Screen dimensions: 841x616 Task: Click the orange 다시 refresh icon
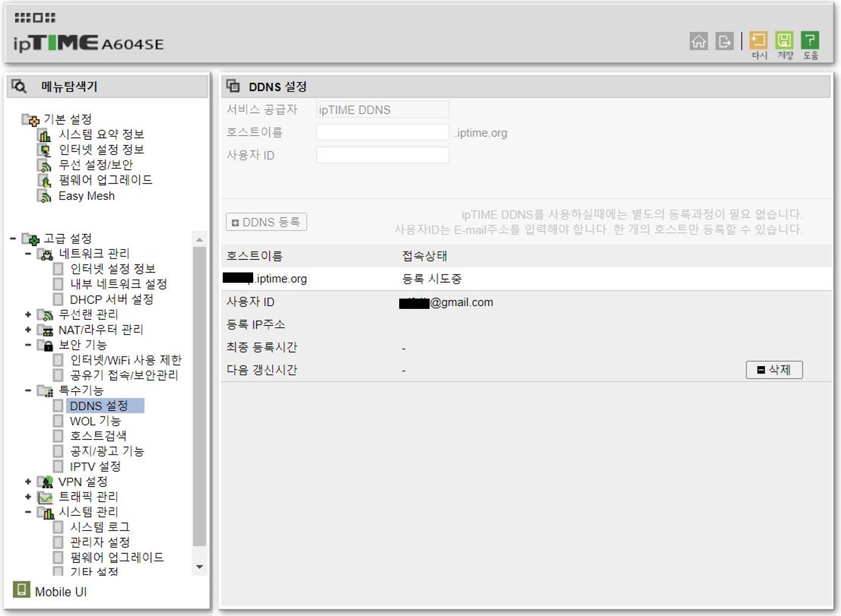758,41
